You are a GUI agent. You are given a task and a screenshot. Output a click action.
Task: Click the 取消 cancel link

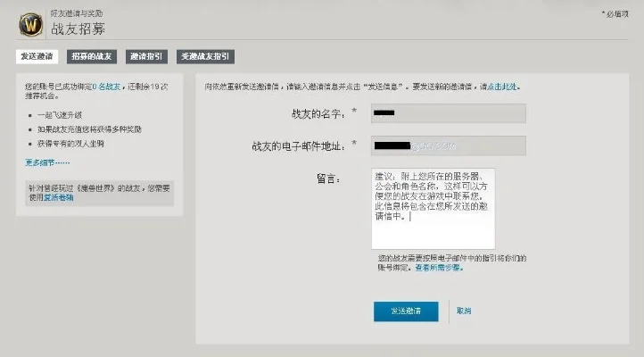(464, 311)
